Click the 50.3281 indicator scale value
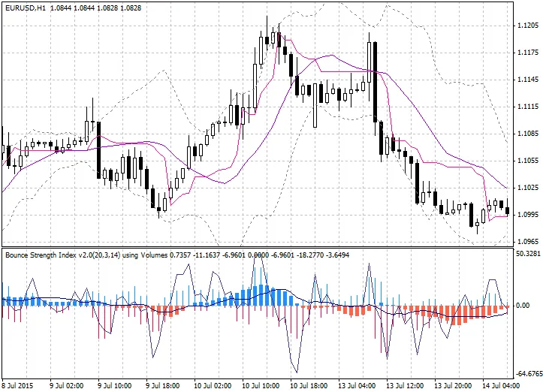Image resolution: width=543 pixels, height=392 pixels. point(527,255)
